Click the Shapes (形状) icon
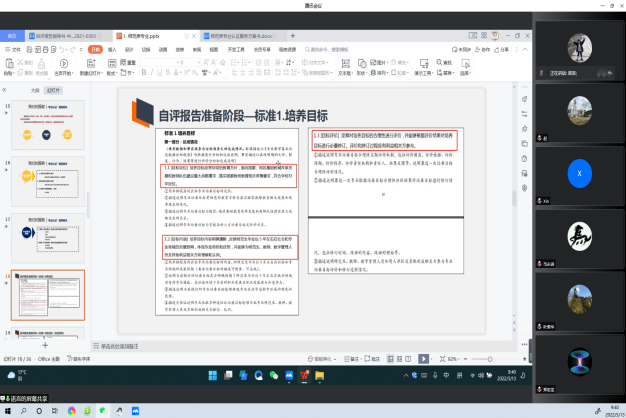Screen dimensions: 626x418 pyautogui.click(x=362, y=63)
